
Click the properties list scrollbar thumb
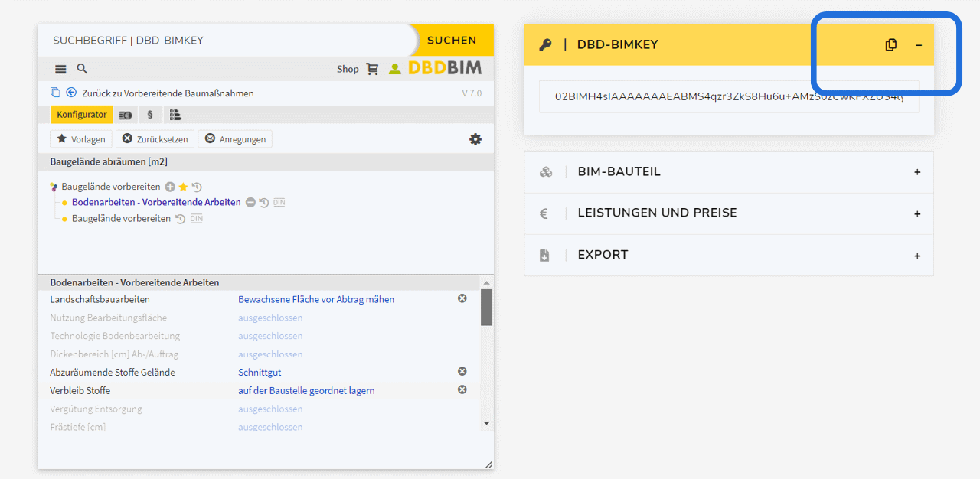click(x=486, y=308)
